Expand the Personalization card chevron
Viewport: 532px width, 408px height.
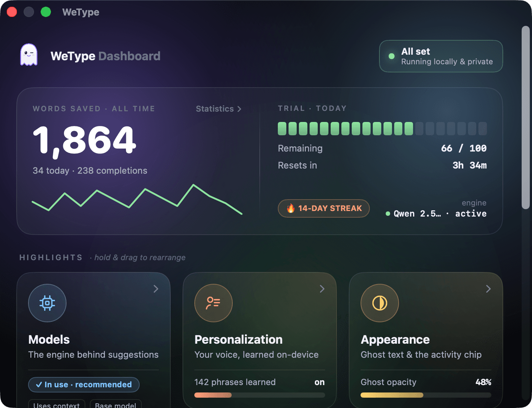pos(322,289)
